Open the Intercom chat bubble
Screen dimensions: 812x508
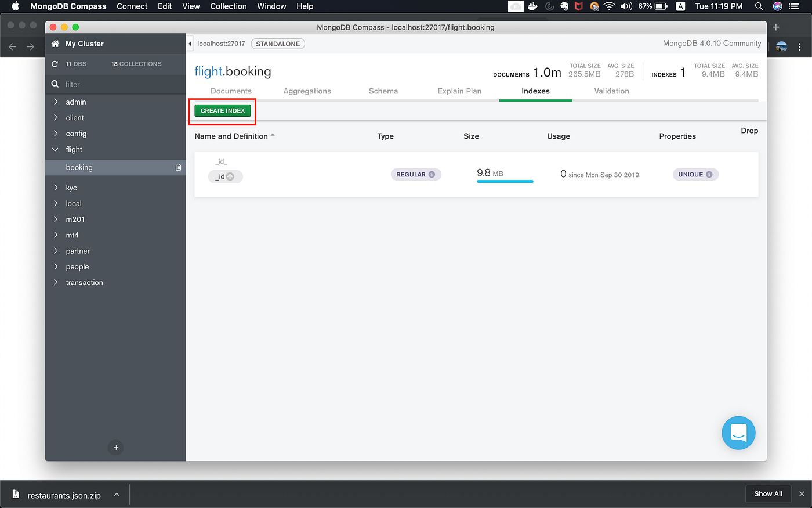(x=738, y=433)
